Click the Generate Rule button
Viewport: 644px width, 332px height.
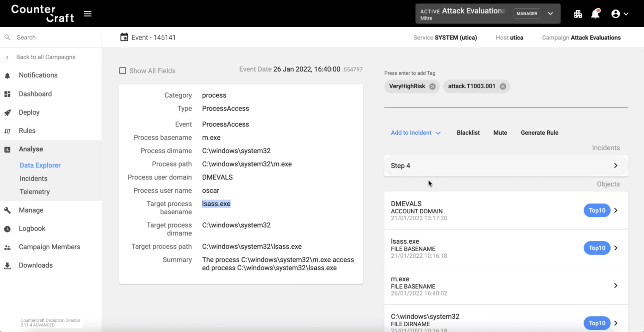pyautogui.click(x=539, y=133)
